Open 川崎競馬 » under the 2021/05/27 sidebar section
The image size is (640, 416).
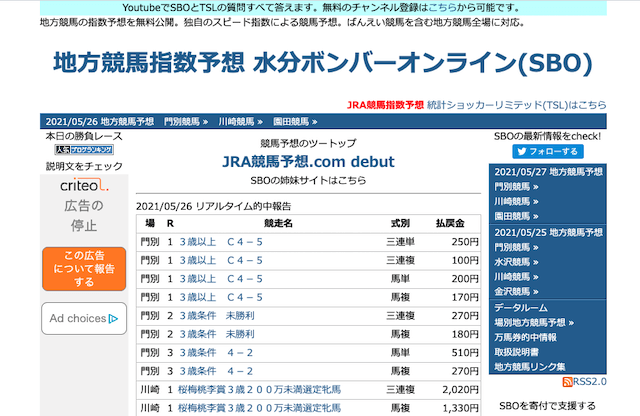point(516,202)
